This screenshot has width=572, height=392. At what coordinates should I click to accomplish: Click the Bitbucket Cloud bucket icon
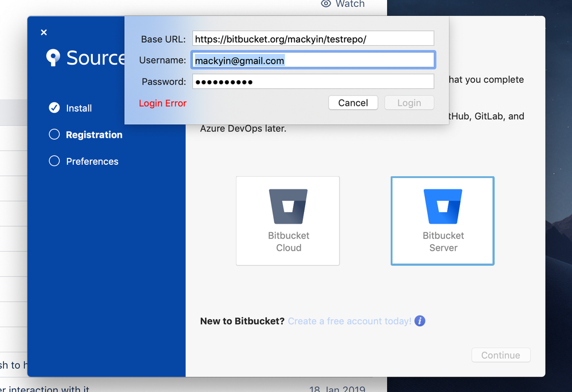coord(288,207)
